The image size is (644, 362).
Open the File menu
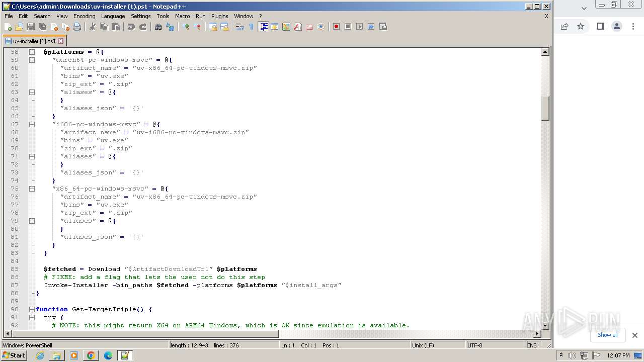[9, 16]
